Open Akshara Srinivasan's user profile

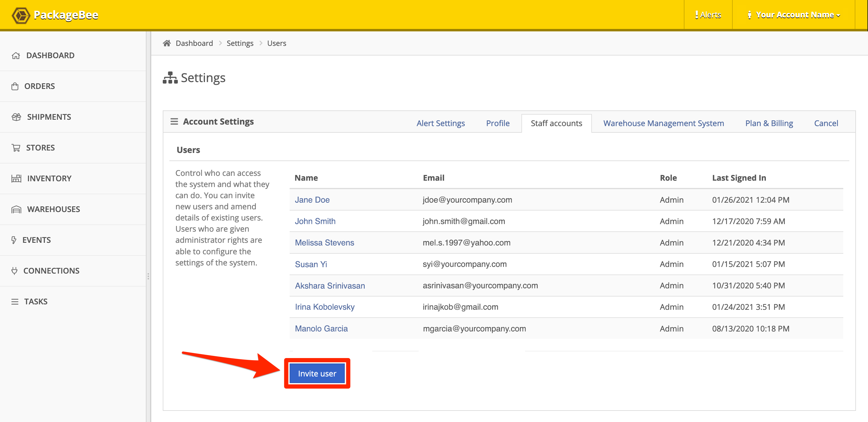[x=329, y=286]
